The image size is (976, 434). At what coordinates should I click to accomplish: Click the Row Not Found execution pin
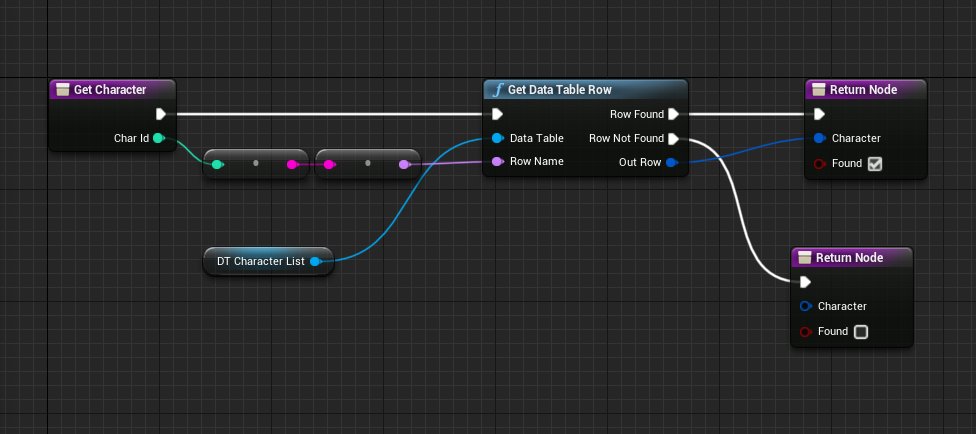(x=673, y=138)
